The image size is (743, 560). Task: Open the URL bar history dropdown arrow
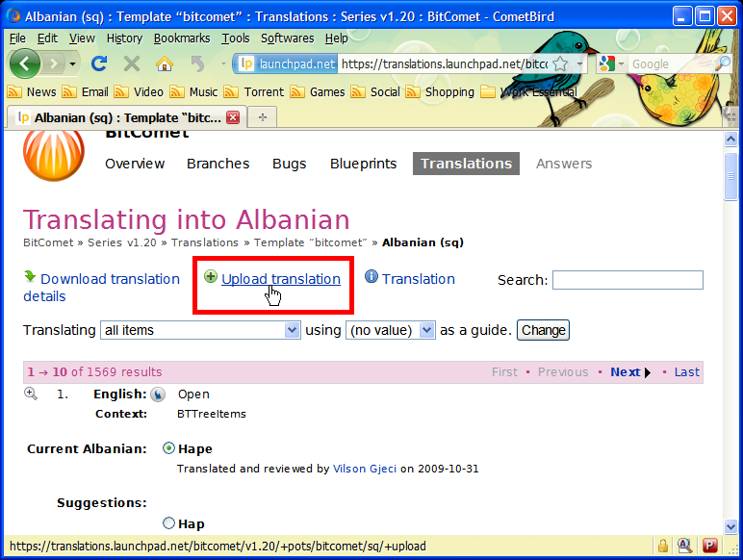click(579, 64)
